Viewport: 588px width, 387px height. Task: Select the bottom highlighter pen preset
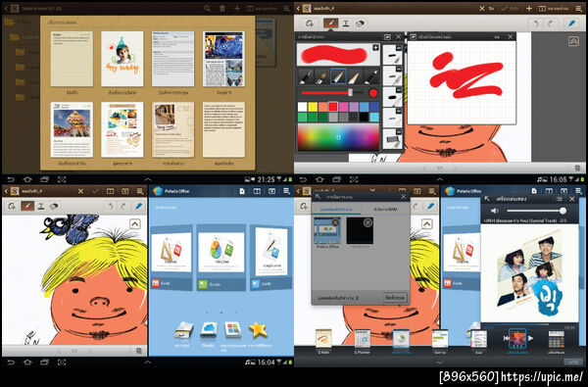click(x=392, y=139)
